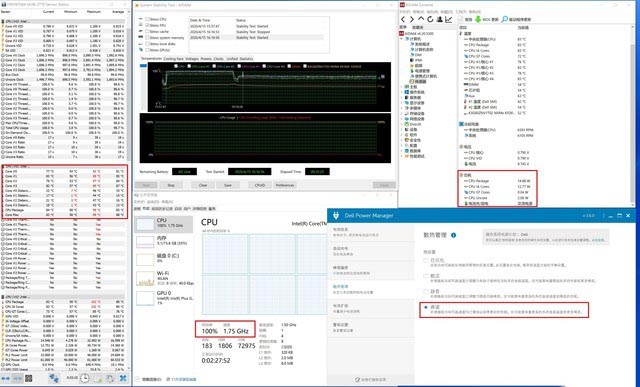Click the HWiNFO sensor list vertical scrollbar
This screenshot has height=387, width=640.
[129, 94]
